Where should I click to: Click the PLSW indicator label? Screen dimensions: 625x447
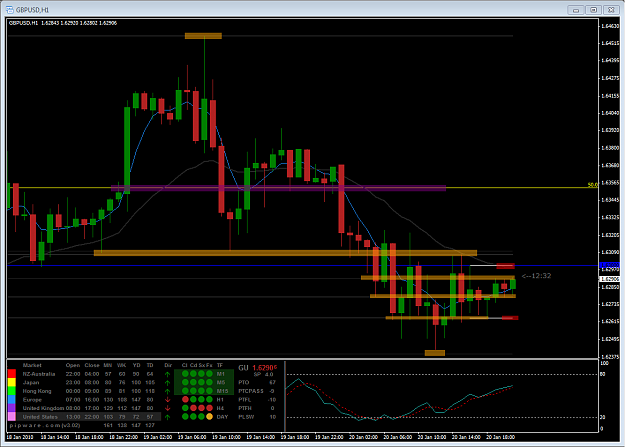click(246, 417)
